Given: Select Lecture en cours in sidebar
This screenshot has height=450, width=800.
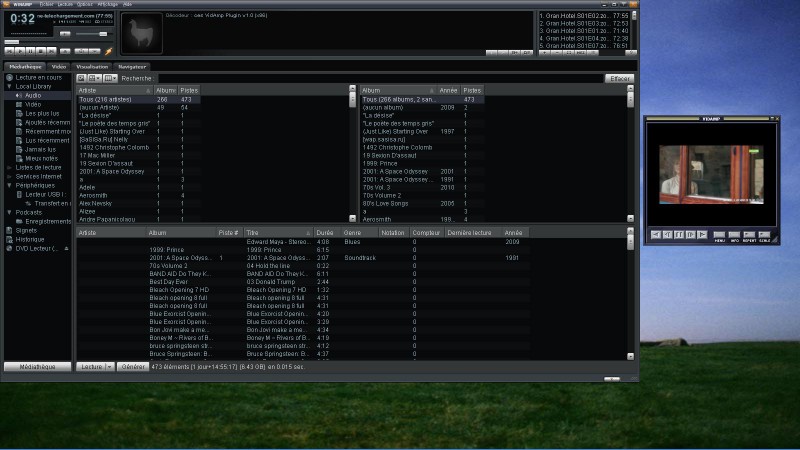Looking at the screenshot, I should click(38, 78).
